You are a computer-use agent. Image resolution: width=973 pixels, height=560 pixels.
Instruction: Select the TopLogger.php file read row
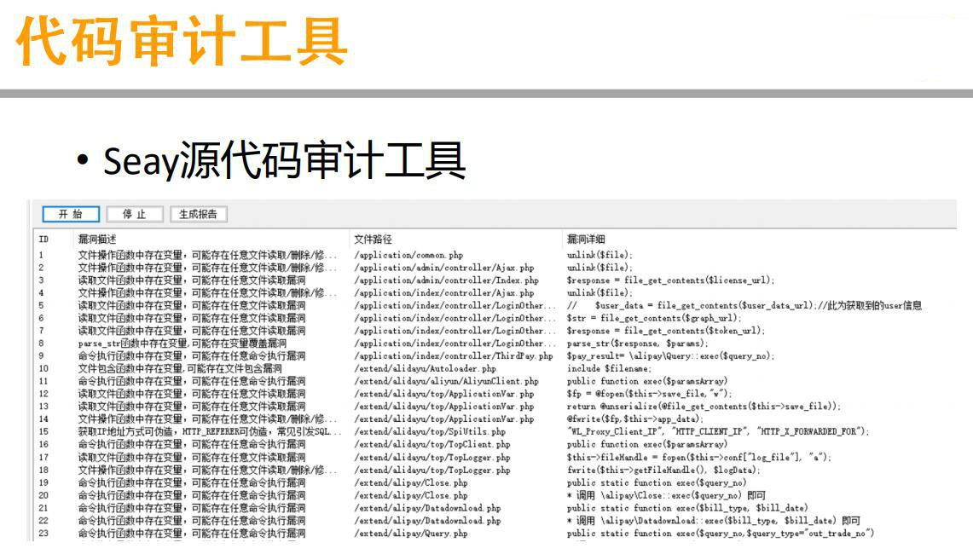pyautogui.click(x=256, y=455)
